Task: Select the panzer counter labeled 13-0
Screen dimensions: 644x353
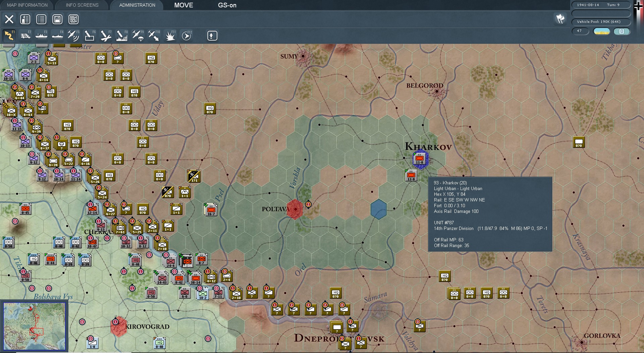Action: [x=411, y=176]
